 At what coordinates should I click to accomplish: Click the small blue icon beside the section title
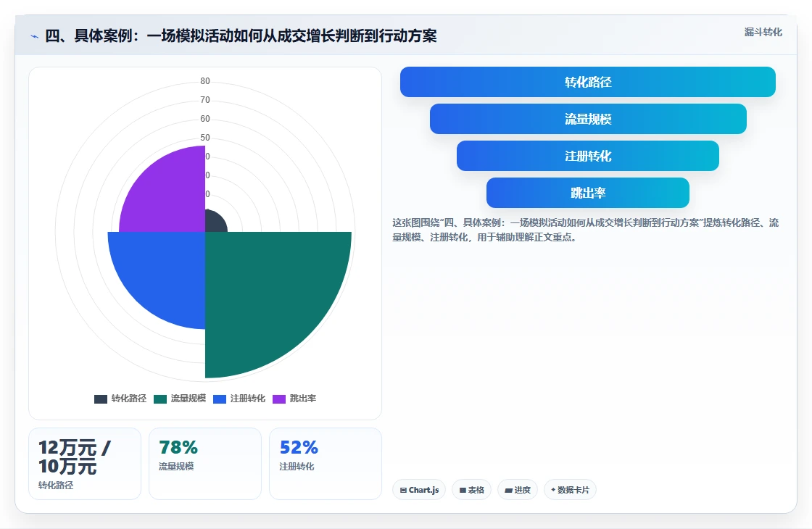pyautogui.click(x=35, y=36)
